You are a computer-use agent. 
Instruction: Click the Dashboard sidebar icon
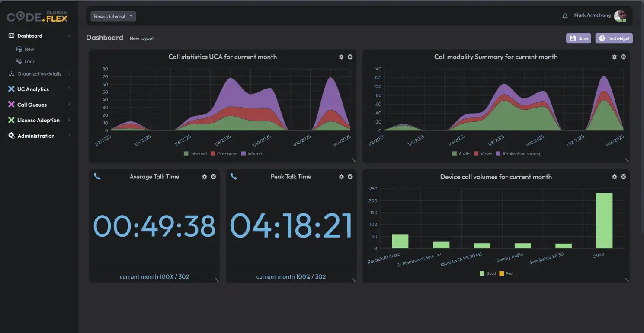coord(11,36)
